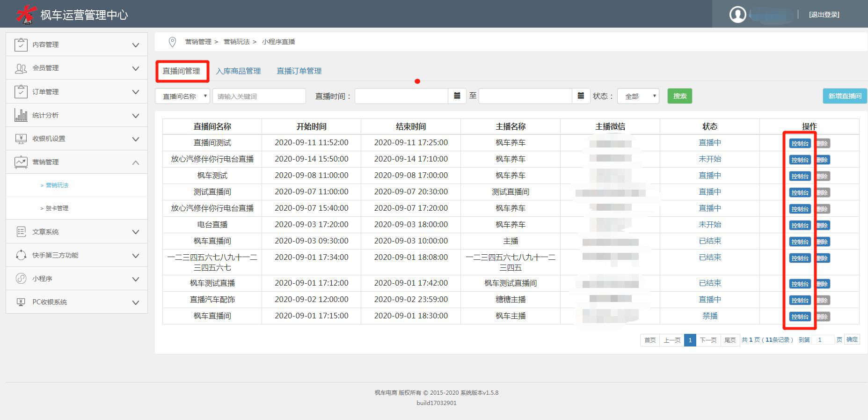Screen dimensions: 868x420
Task: Click the 统计分析 bar chart icon
Action: (x=21, y=115)
